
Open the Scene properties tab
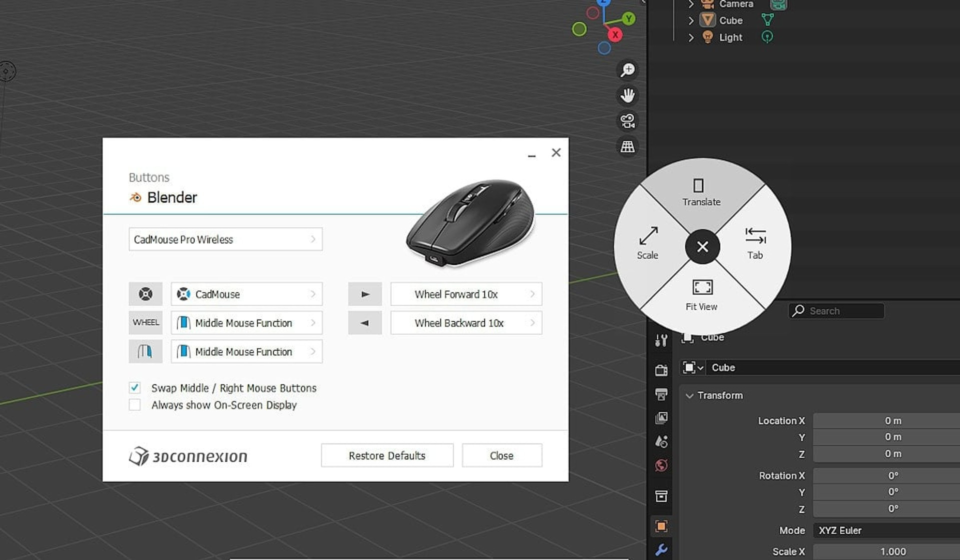[x=661, y=441]
